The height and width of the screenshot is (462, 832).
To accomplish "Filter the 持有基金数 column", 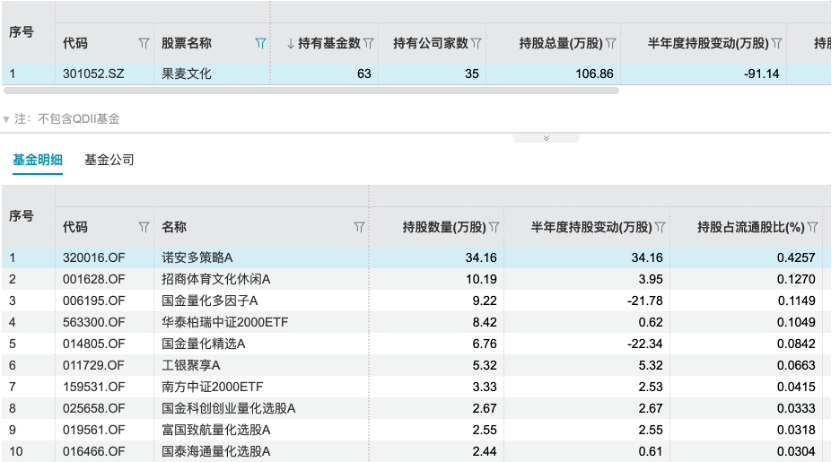I will (x=369, y=43).
